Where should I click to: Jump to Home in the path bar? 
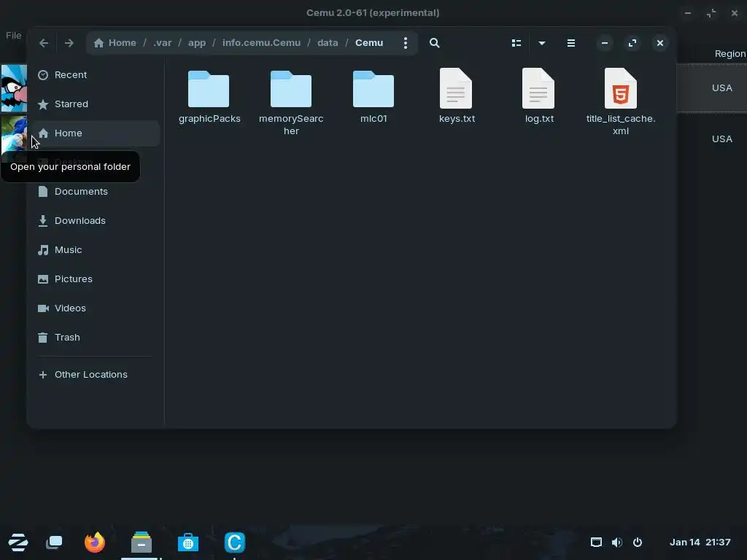(115, 43)
